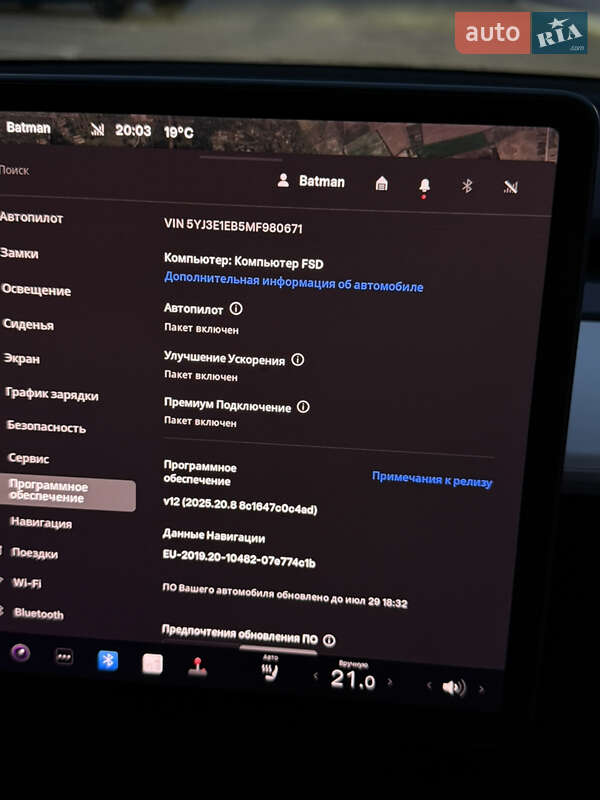Tap the signal icon in status bar

[97, 130]
